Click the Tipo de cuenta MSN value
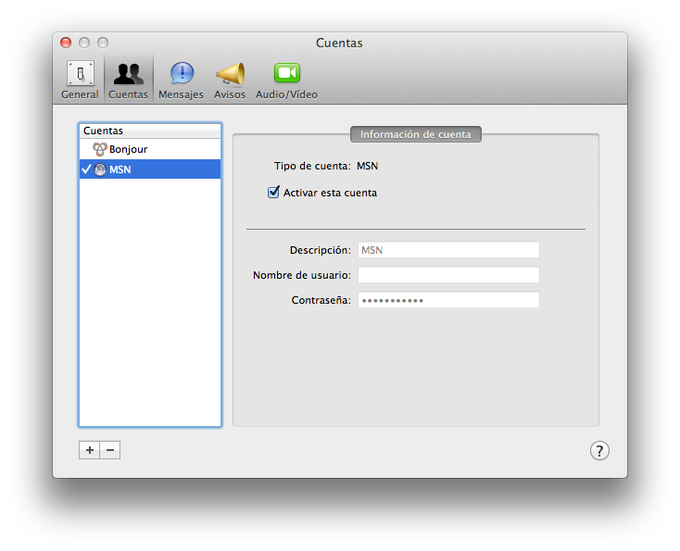680x551 pixels. click(x=367, y=166)
